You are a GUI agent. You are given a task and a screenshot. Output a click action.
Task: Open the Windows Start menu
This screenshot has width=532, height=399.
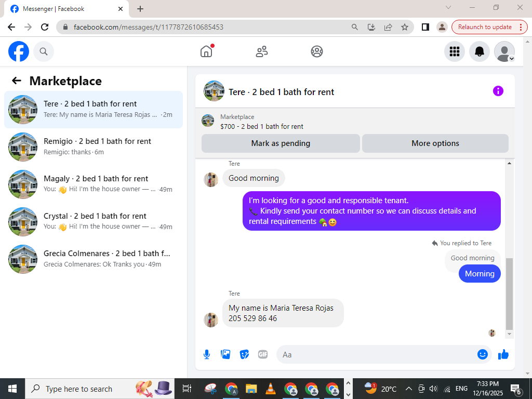coord(12,389)
